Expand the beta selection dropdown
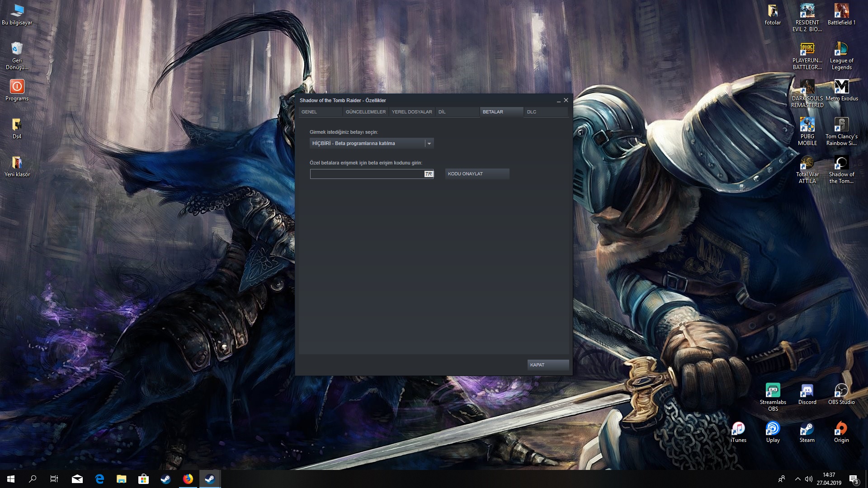Image resolution: width=868 pixels, height=488 pixels. tap(372, 143)
